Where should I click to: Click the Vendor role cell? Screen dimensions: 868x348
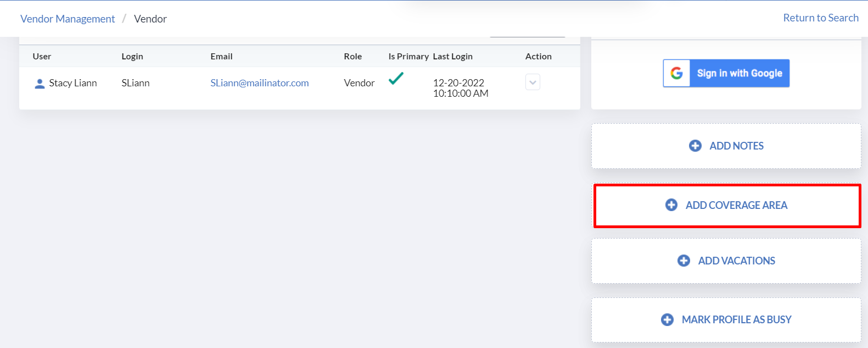pos(359,83)
